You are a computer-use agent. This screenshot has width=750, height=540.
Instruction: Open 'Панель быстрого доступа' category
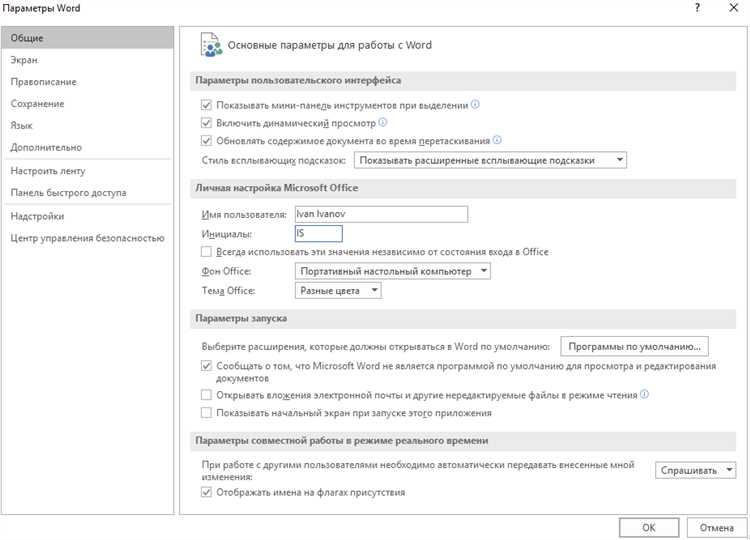click(87, 193)
